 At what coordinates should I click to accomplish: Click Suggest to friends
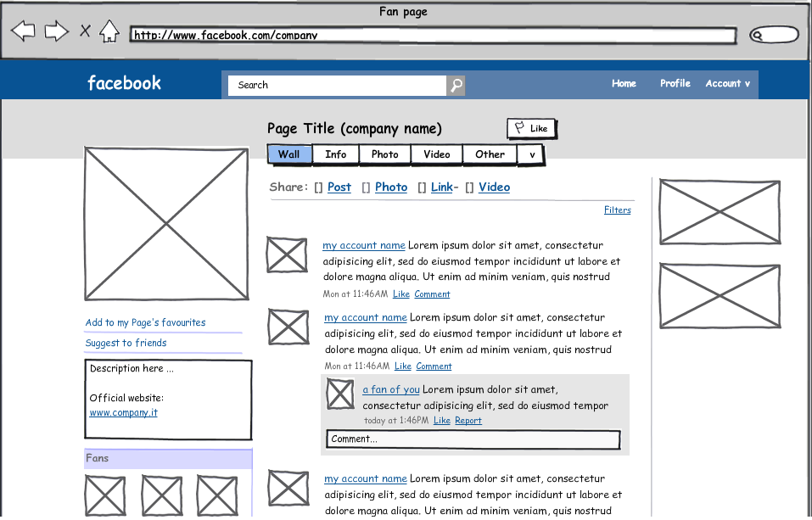[126, 343]
